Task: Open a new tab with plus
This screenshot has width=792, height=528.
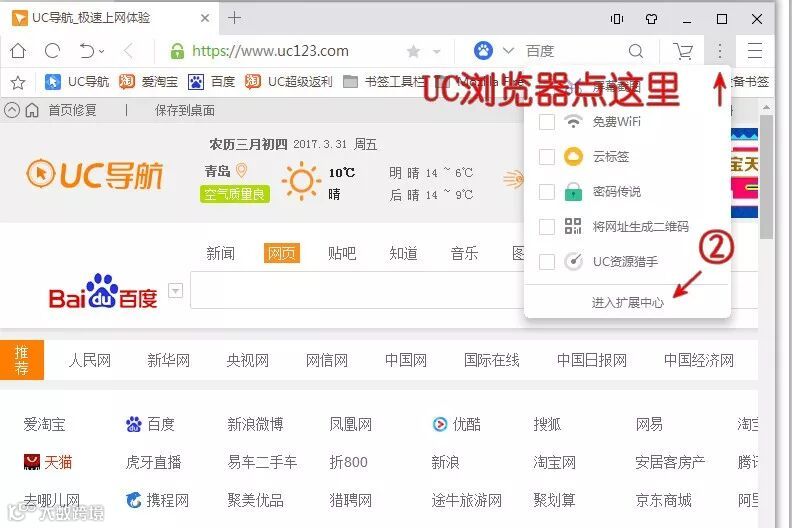Action: pyautogui.click(x=234, y=18)
